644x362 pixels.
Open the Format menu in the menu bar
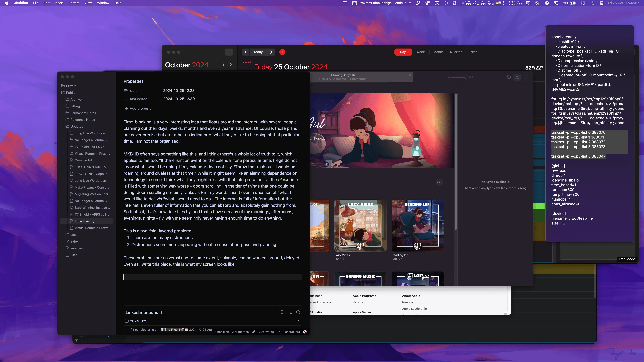click(x=74, y=3)
